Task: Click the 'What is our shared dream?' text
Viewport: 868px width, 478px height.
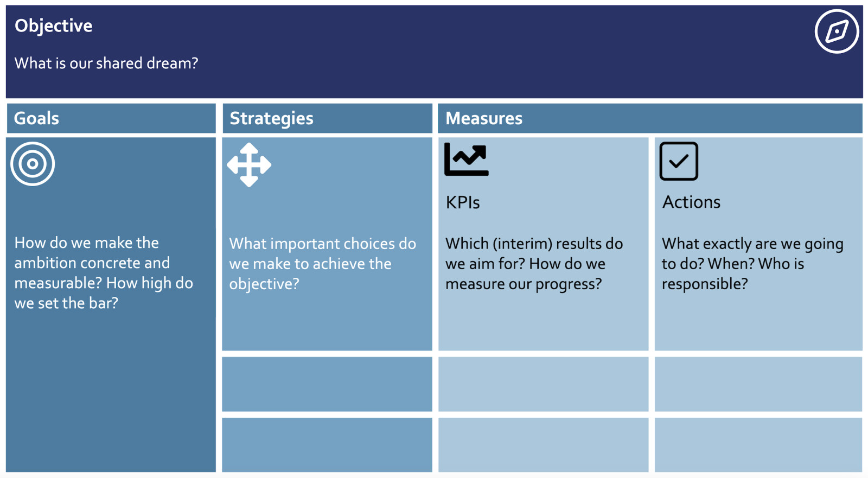Action: (x=106, y=63)
